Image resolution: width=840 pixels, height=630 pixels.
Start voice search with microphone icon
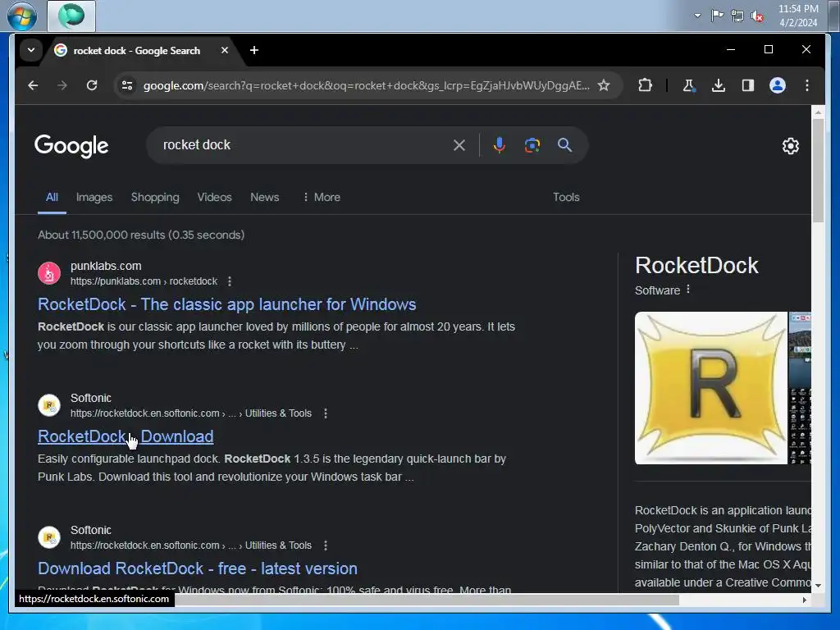500,145
